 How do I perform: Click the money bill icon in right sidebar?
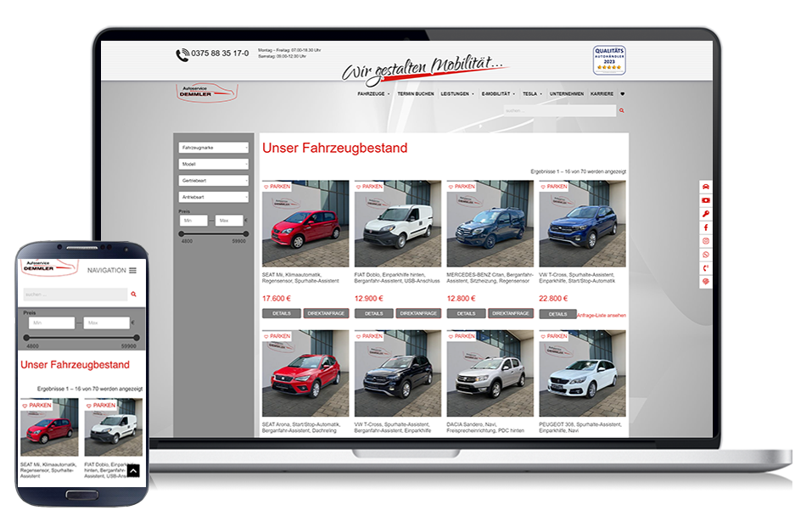click(x=705, y=200)
